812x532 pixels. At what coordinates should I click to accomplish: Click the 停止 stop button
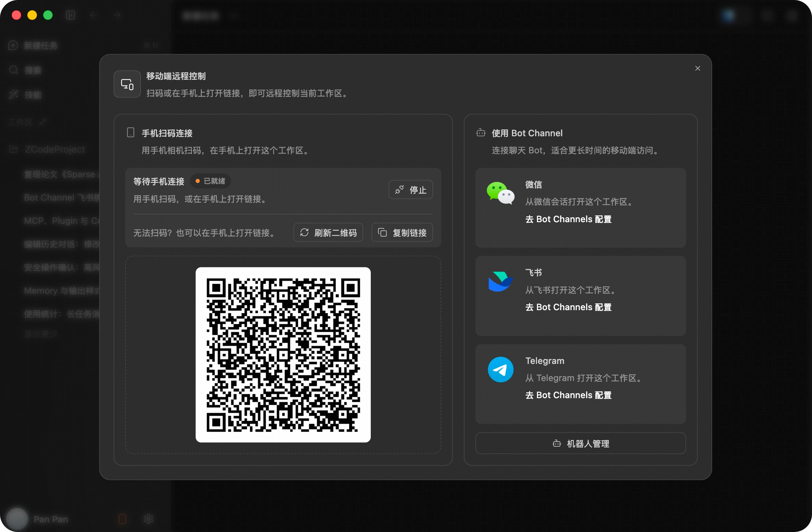[410, 190]
